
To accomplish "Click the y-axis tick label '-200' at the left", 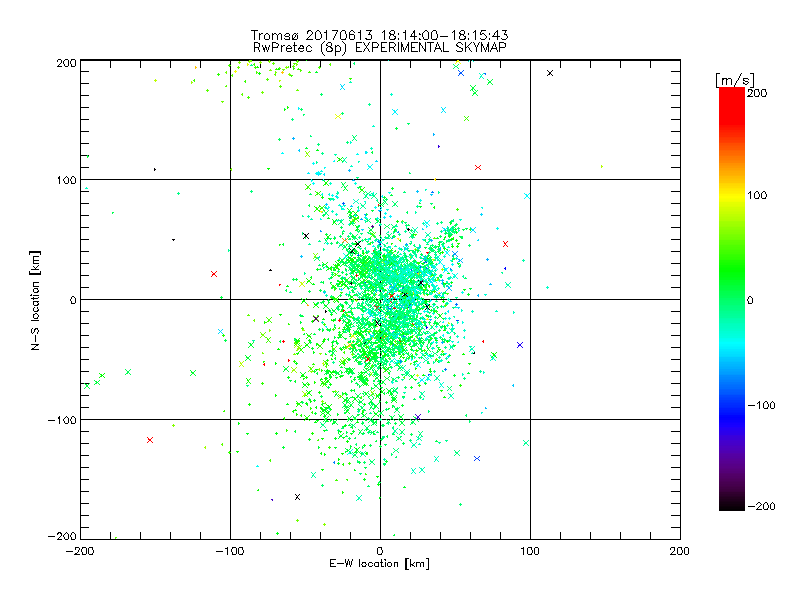I will (x=62, y=536).
